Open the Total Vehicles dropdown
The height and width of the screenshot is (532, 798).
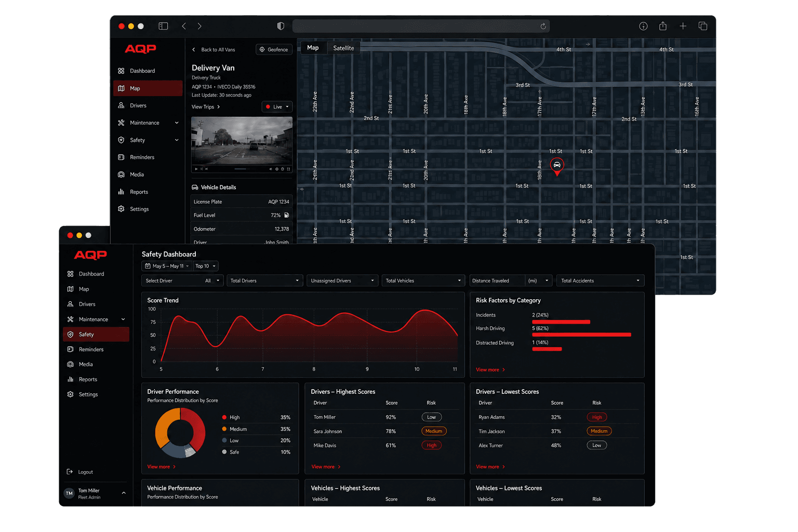pos(423,281)
